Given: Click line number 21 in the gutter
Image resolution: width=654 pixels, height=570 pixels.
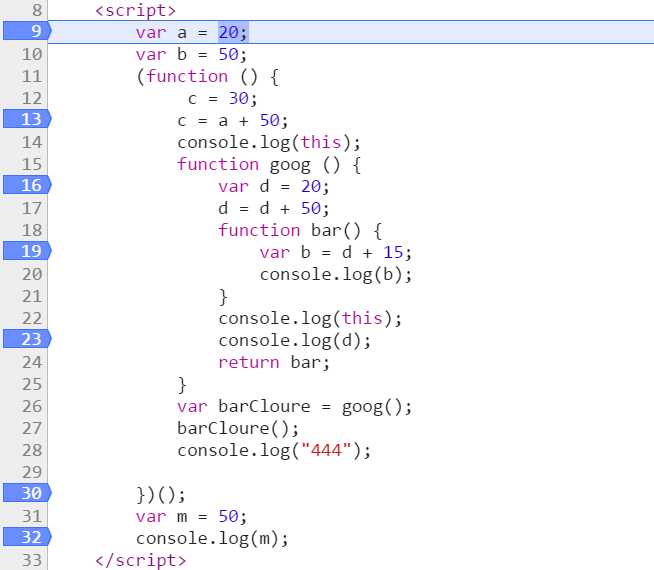Looking at the screenshot, I should click(32, 296).
